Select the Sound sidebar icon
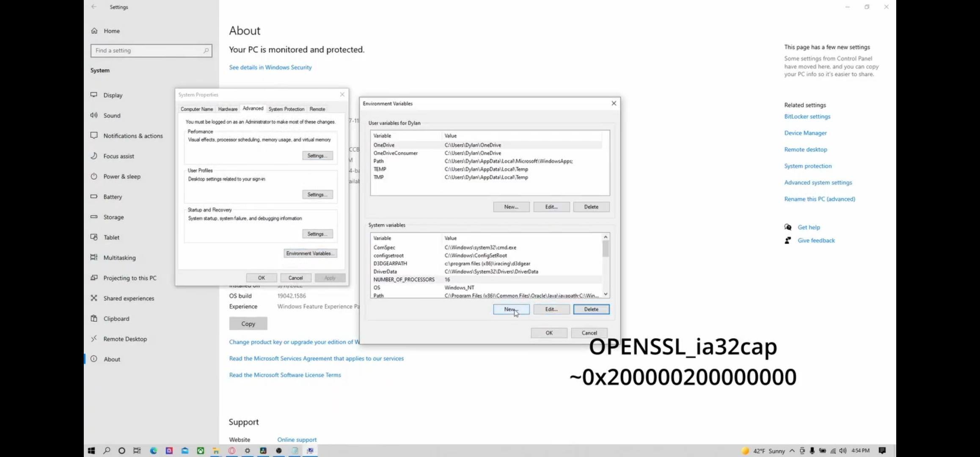The image size is (980, 457). pos(94,115)
